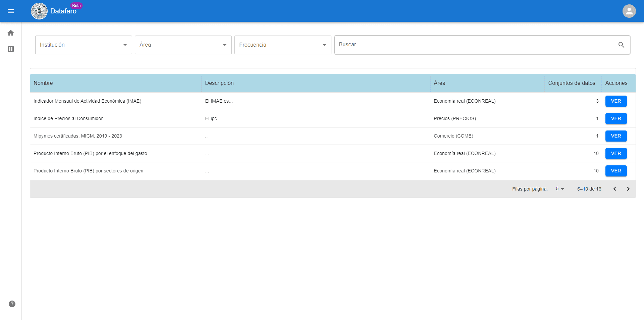
Task: Click the Datafaro lighthouse logo
Action: pyautogui.click(x=39, y=11)
